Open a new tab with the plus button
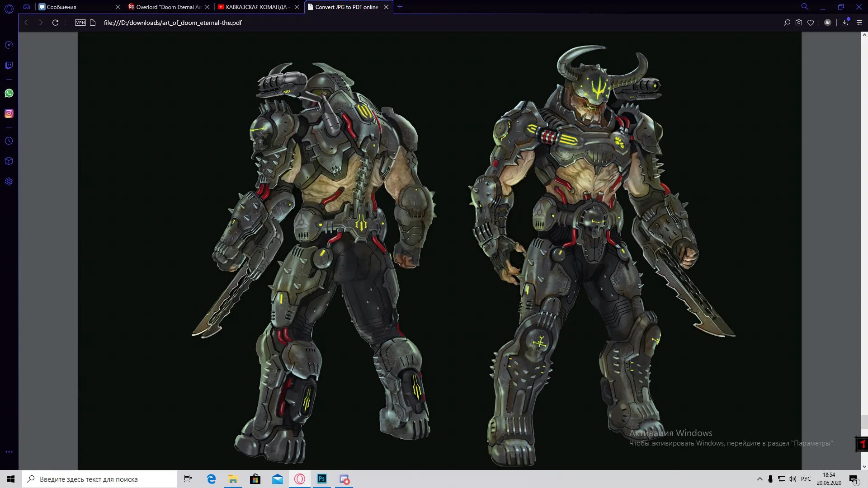 point(400,7)
